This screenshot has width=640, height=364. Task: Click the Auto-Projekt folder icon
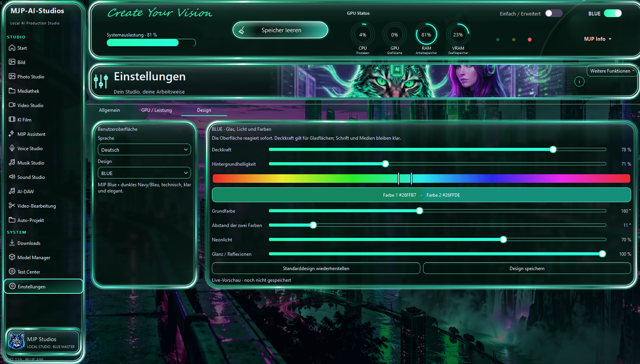(x=12, y=220)
